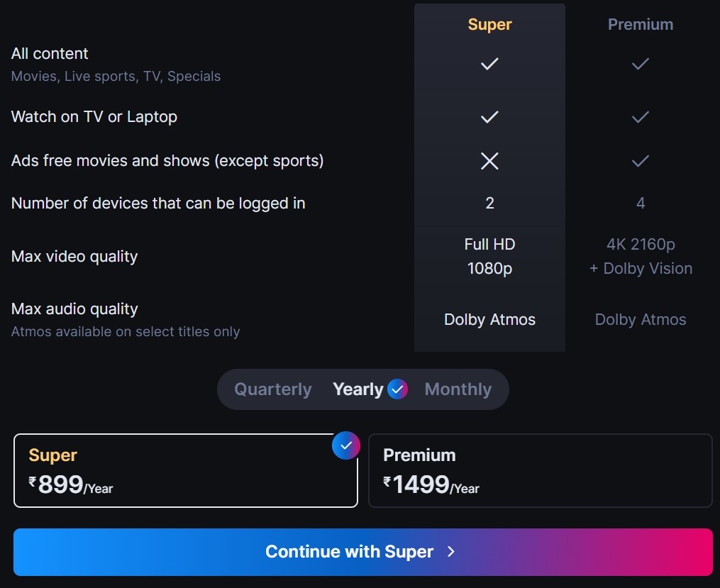
Task: Click the X icon for Super ads-free movies
Action: [x=489, y=161]
